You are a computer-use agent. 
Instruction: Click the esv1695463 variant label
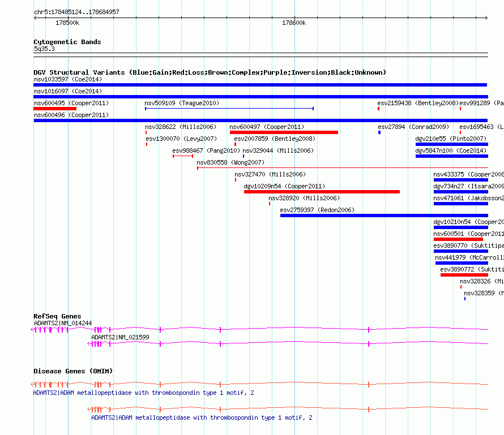click(x=481, y=127)
